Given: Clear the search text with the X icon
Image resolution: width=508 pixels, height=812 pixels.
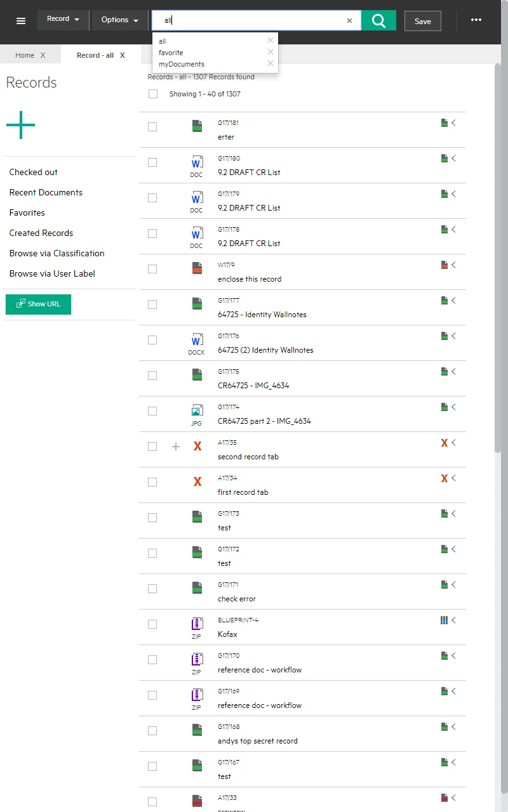Looking at the screenshot, I should point(349,20).
